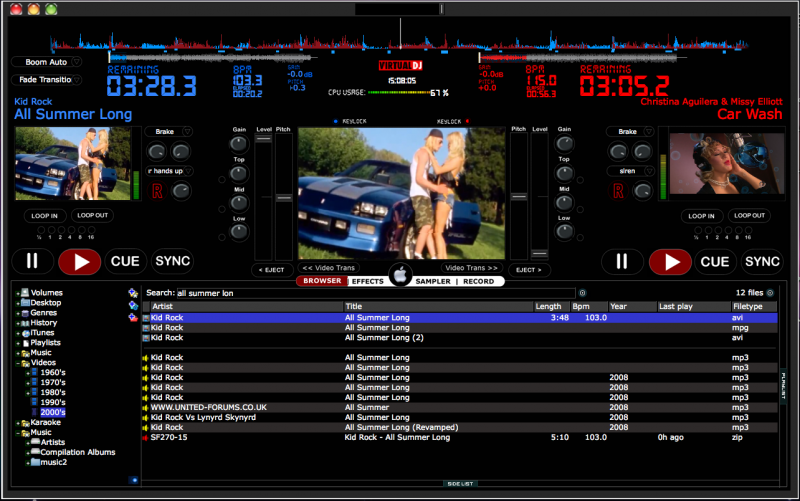The width and height of the screenshot is (800, 501).
Task: Click the add favorite folder red icon
Action: pos(133,317)
